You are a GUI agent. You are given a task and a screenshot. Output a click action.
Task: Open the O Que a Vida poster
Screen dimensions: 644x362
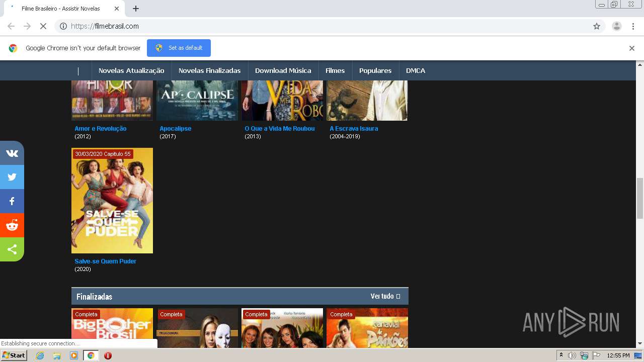click(x=282, y=101)
